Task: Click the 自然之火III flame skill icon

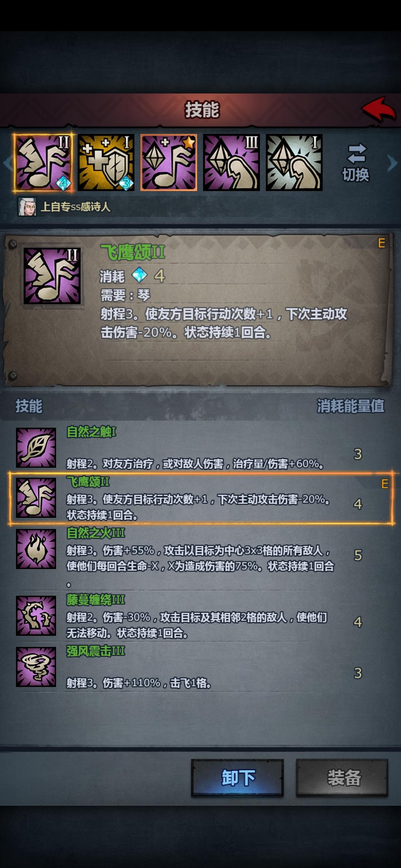Action: [x=36, y=549]
